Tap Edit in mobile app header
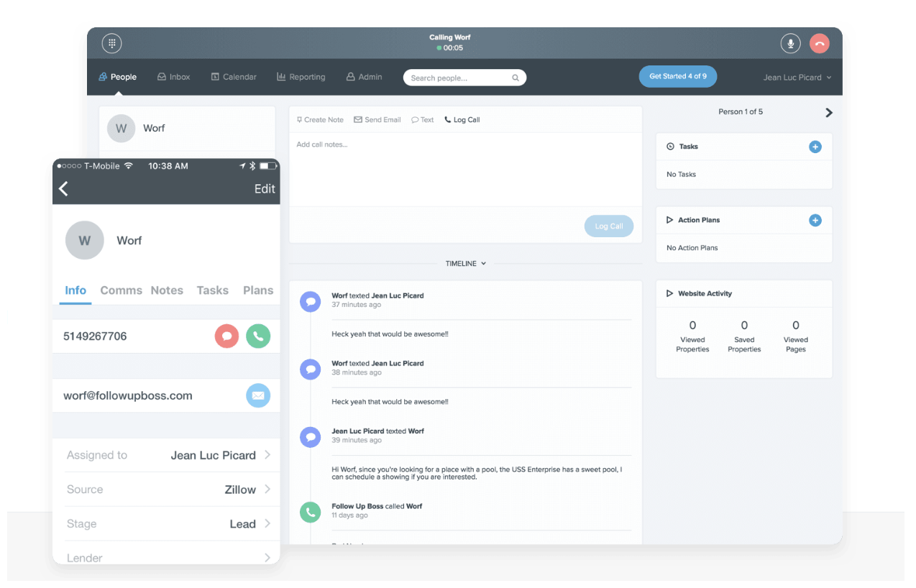This screenshot has height=588, width=916. point(265,189)
